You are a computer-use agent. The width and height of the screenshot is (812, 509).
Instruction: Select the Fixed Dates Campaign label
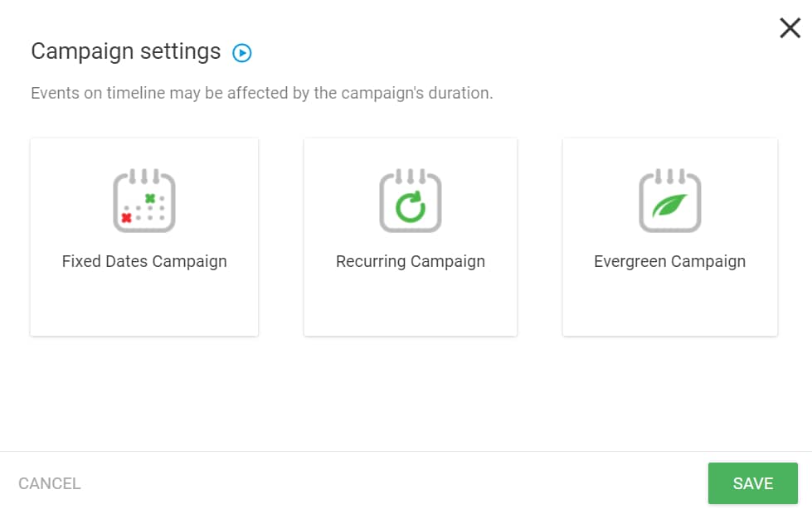pyautogui.click(x=144, y=261)
